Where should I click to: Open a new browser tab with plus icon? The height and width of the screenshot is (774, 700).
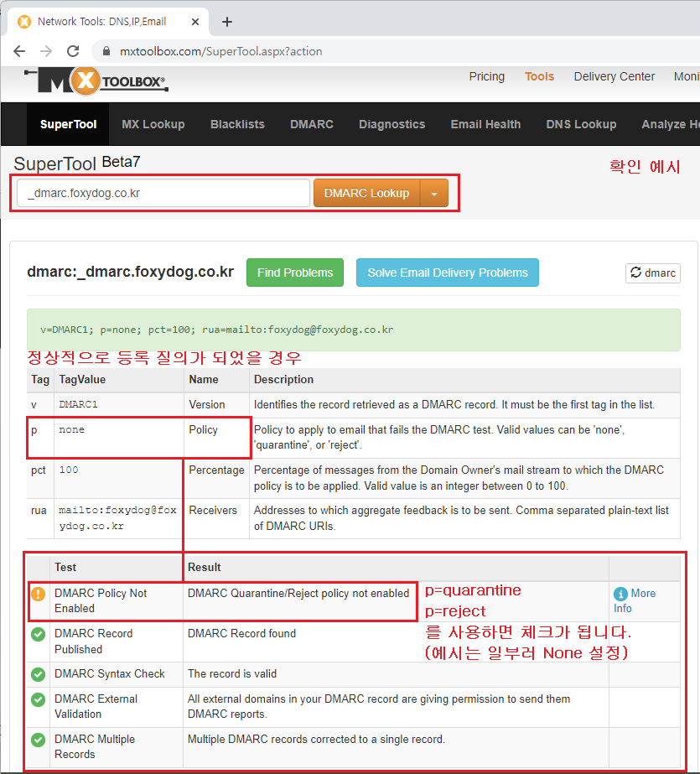coord(227,22)
